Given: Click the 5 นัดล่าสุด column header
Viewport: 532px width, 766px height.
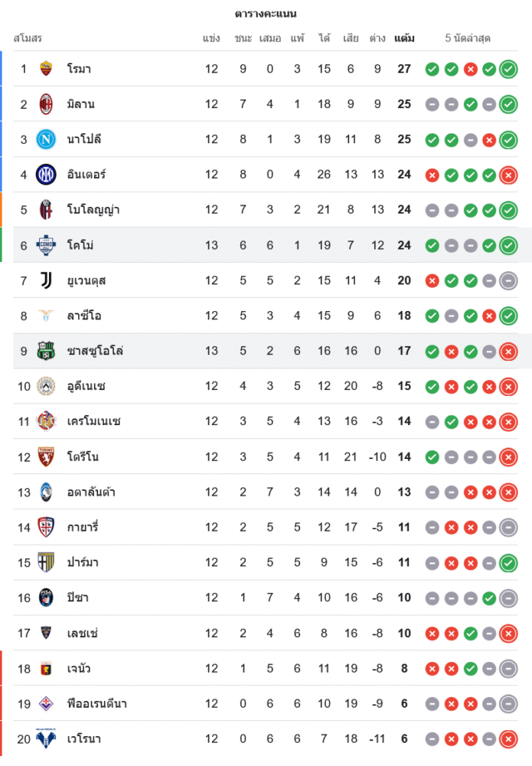Looking at the screenshot, I should tap(468, 38).
